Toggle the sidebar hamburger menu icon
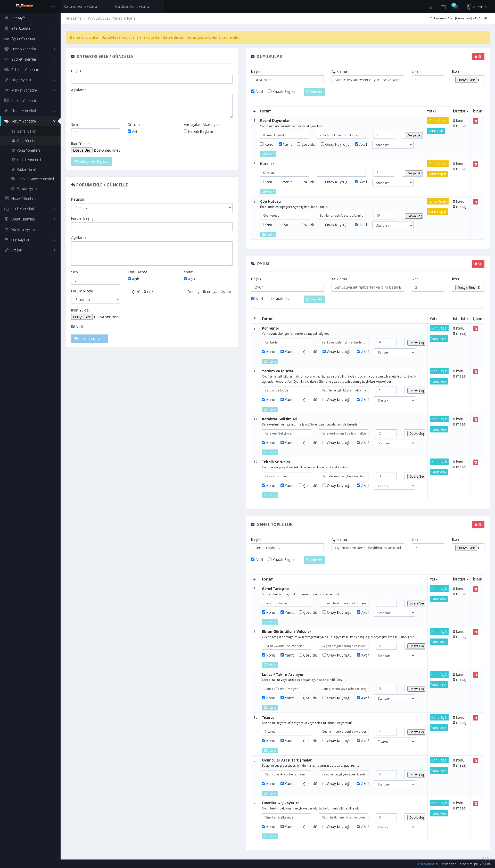 coord(53,6)
